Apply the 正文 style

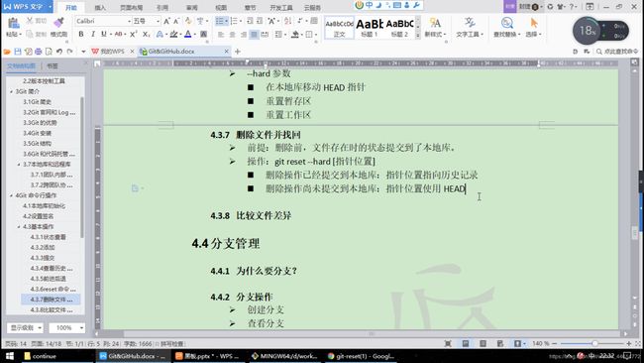point(339,28)
